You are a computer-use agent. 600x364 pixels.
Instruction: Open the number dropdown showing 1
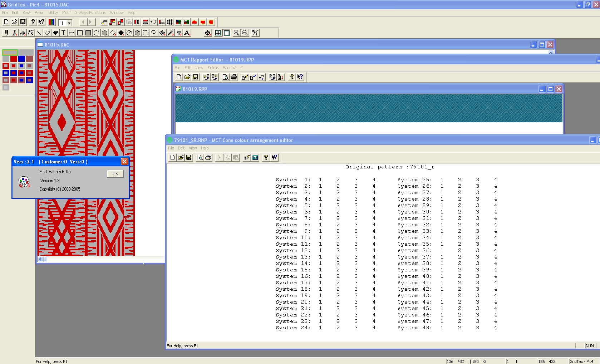point(69,23)
